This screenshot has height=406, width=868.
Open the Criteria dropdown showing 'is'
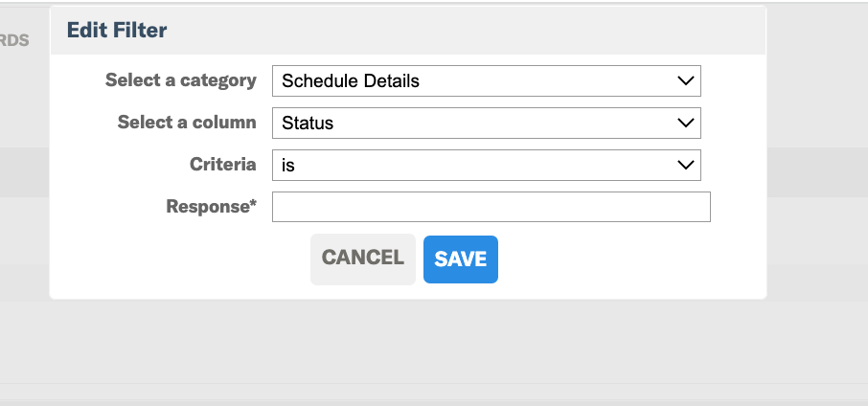pos(486,165)
